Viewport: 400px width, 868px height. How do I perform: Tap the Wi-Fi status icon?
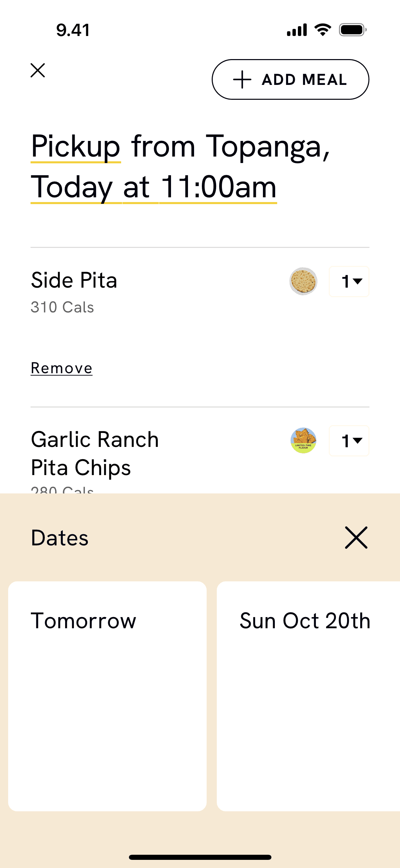(x=323, y=30)
